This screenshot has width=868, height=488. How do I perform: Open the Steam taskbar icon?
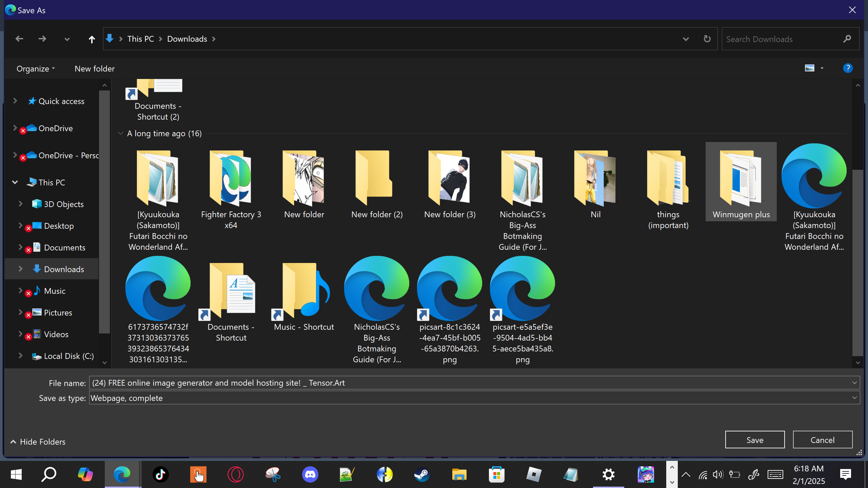point(422,474)
